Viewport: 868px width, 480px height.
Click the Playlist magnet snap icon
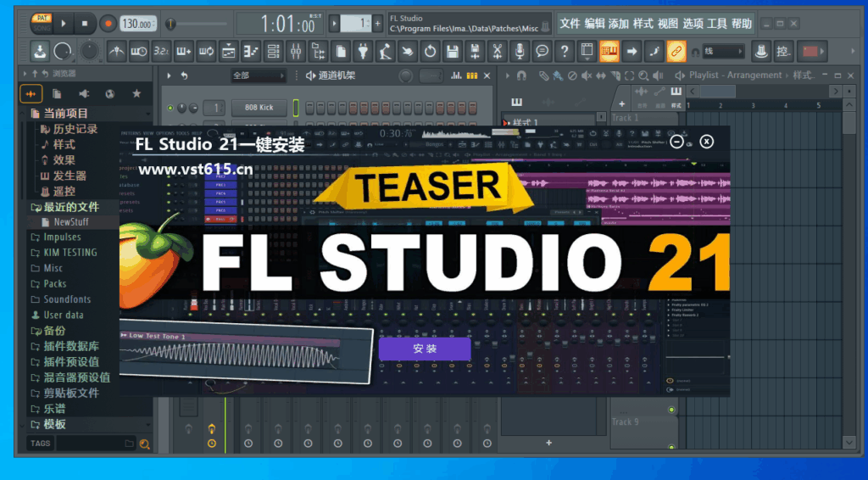point(521,75)
